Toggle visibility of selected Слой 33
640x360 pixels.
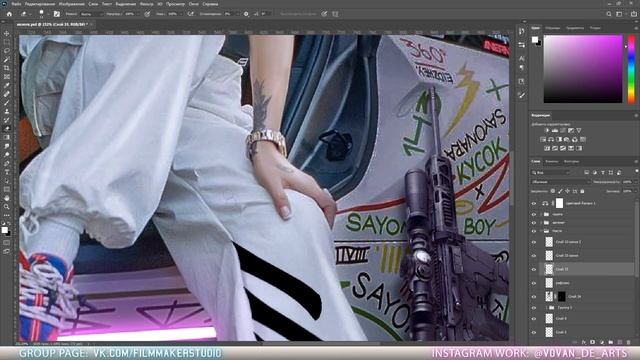(x=534, y=269)
